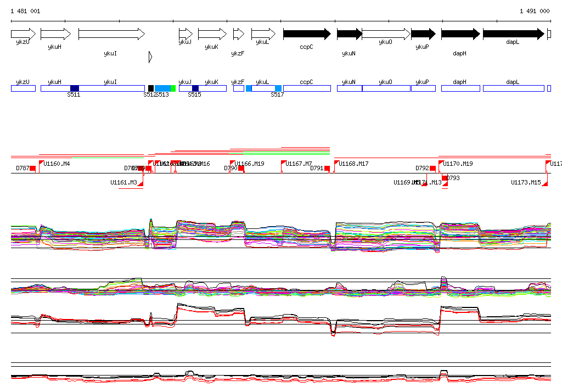Click the U1161.M3 reverse-strand marker

coord(140,183)
